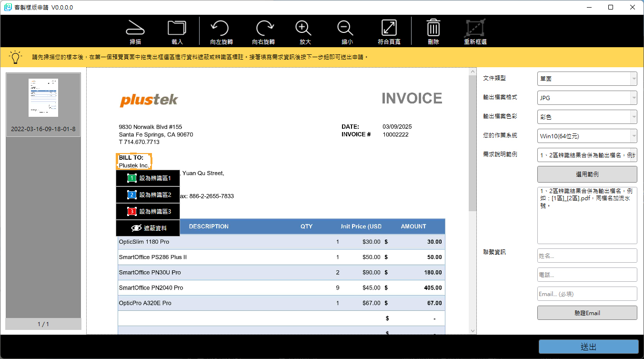Click the OpticSlim 1180 Pro row
Viewport: 644px width, 359px height.
(x=282, y=242)
